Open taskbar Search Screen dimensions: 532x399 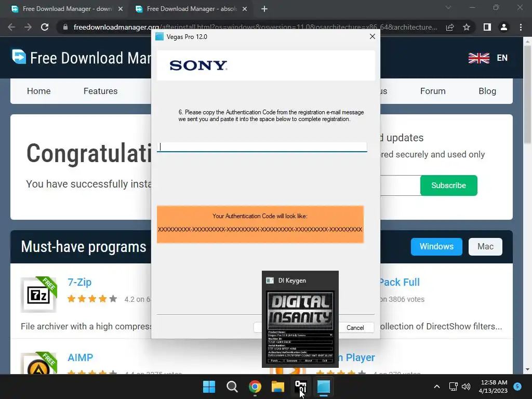coord(232,387)
